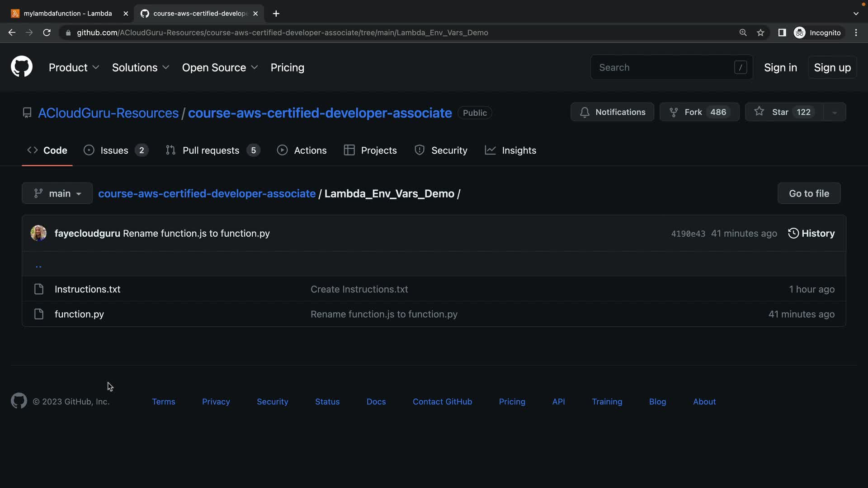Click the History clock icon

(793, 233)
